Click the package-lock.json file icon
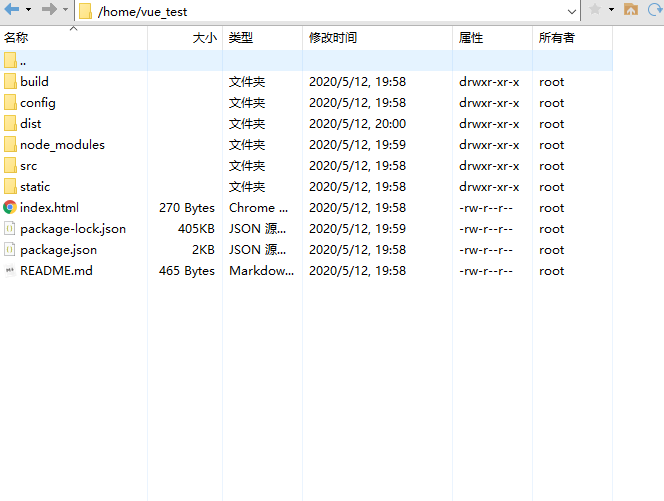664x501 pixels. pos(10,229)
